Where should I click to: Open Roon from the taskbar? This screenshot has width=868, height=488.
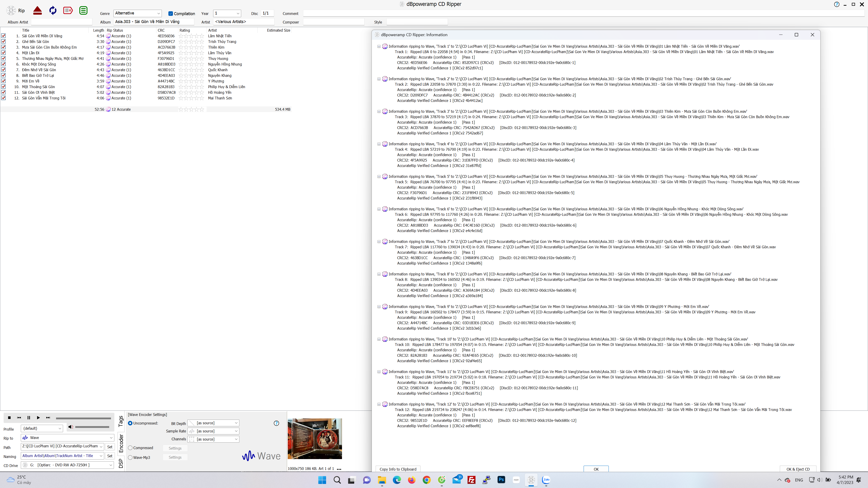pyautogui.click(x=516, y=480)
